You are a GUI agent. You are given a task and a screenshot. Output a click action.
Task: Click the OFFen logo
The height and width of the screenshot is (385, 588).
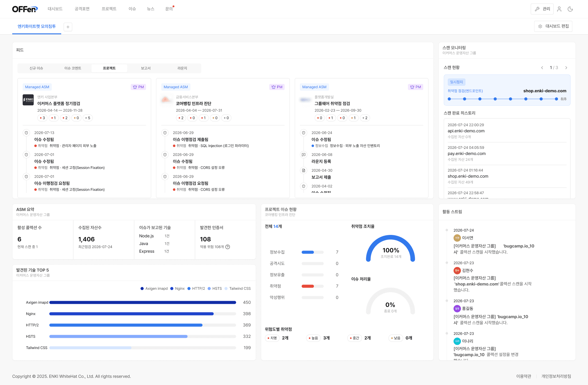25,9
